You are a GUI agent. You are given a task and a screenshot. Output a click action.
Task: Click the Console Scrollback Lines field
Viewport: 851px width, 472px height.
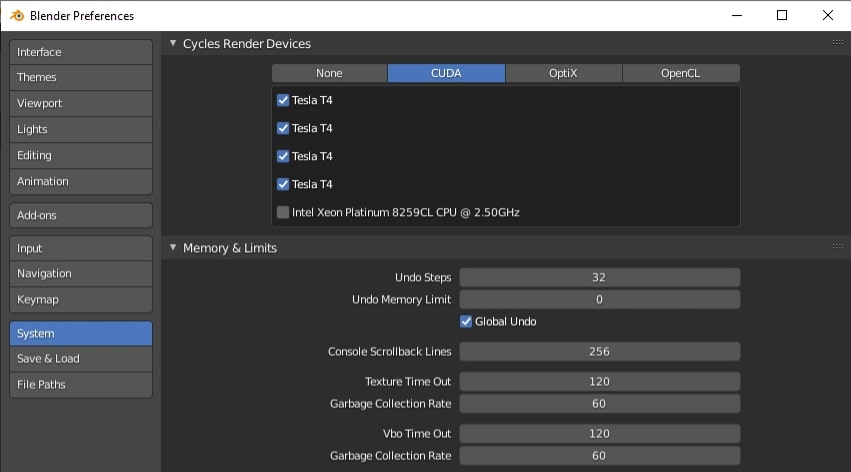(x=599, y=351)
